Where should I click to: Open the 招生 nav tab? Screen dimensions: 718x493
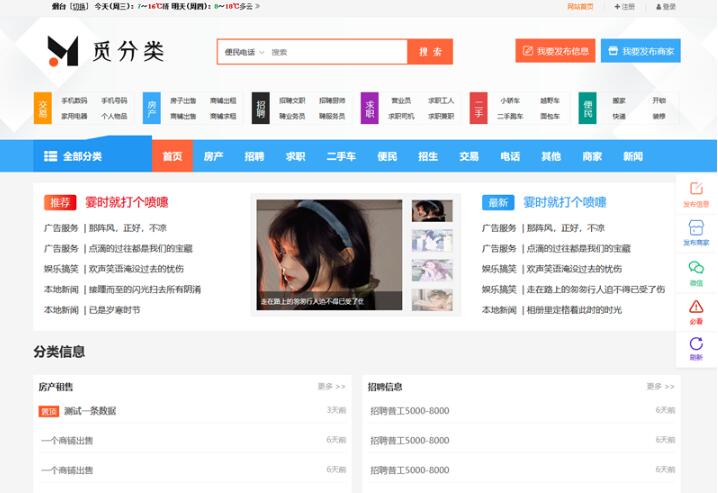[x=428, y=156]
